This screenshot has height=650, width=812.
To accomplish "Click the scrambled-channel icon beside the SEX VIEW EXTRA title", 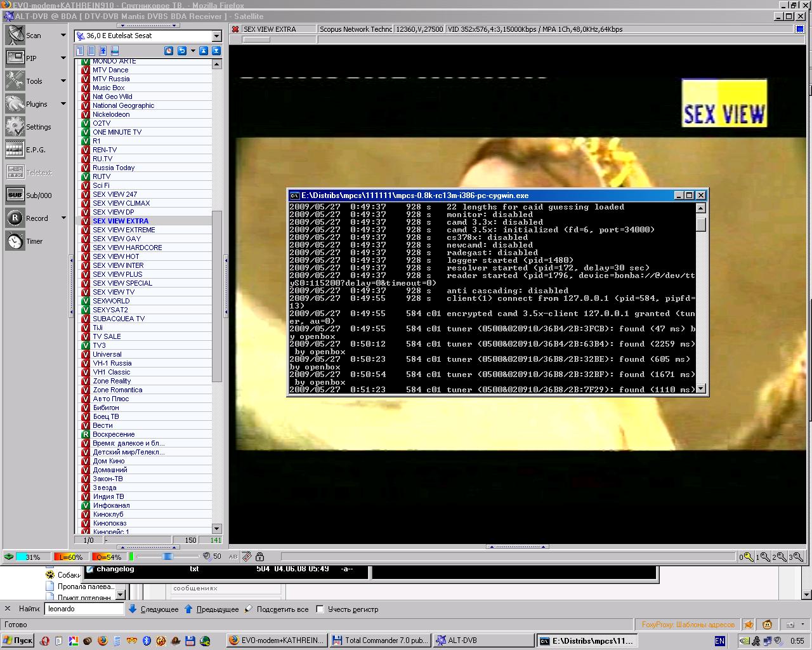I will coord(235,29).
